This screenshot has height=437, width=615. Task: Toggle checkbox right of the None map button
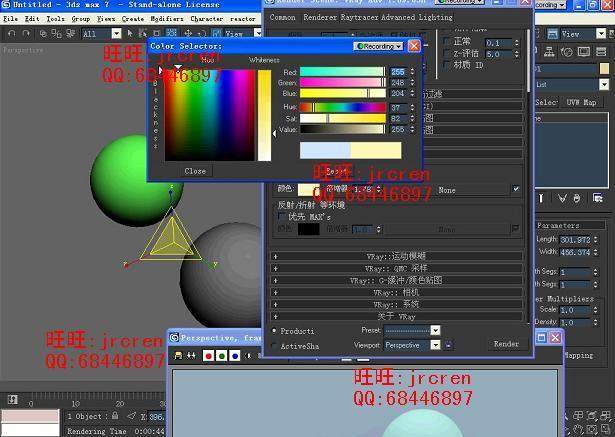516,189
